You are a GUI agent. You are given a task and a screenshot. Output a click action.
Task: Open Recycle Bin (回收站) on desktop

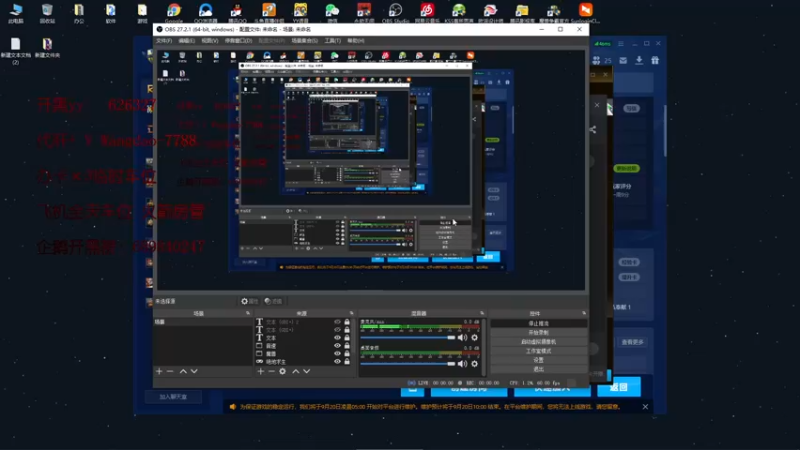click(47, 13)
